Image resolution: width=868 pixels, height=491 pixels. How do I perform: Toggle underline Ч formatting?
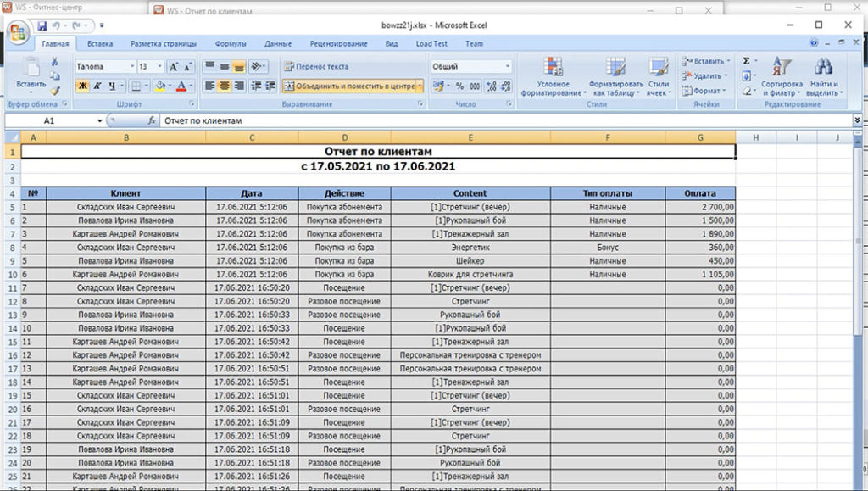click(x=111, y=86)
